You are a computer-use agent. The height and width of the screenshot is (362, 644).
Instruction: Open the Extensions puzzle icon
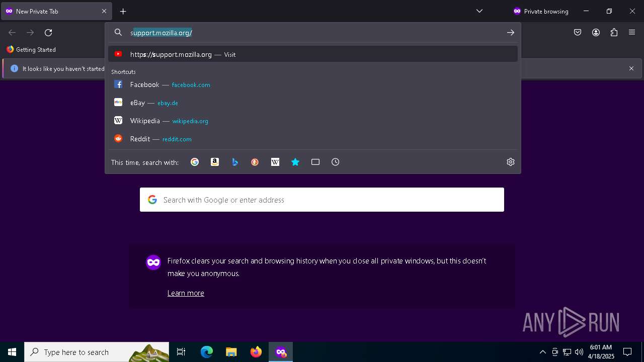point(614,33)
